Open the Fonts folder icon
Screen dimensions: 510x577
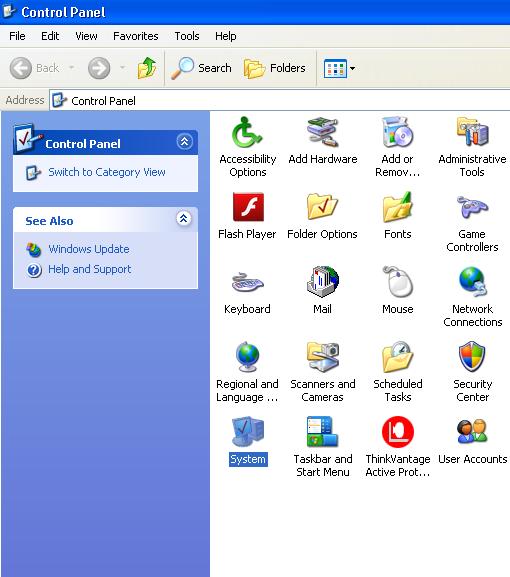[397, 207]
